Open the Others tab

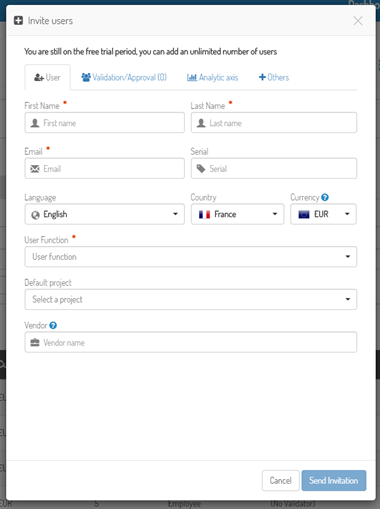pos(274,78)
